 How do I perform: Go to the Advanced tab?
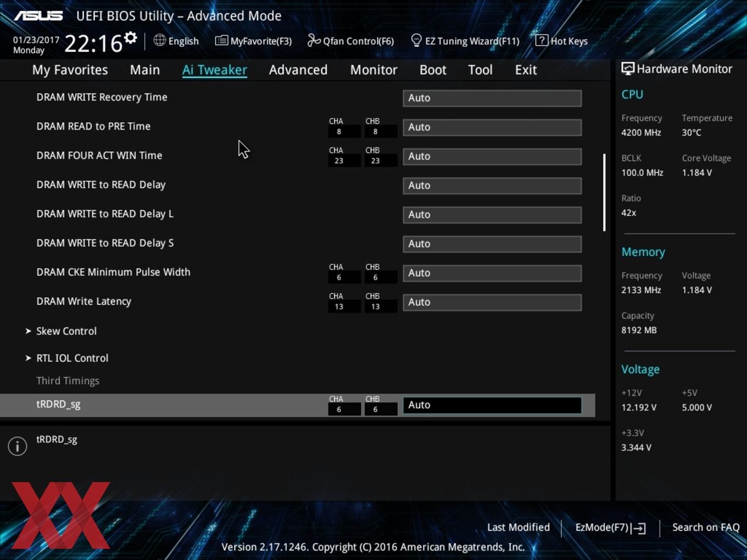point(298,70)
